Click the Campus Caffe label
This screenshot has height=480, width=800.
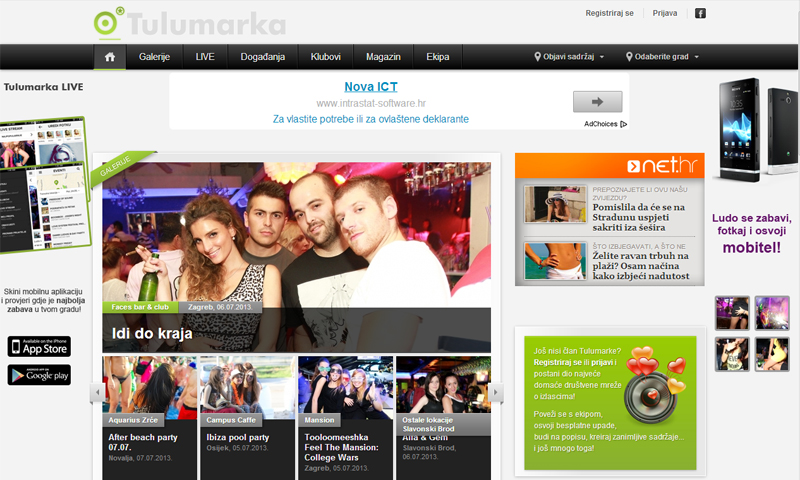click(x=231, y=420)
